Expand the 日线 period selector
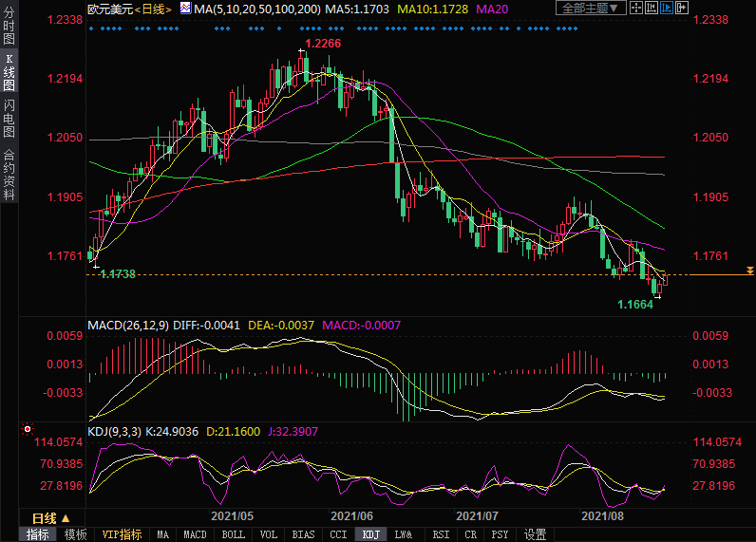Screen dimensions: 756x542 tap(50, 518)
